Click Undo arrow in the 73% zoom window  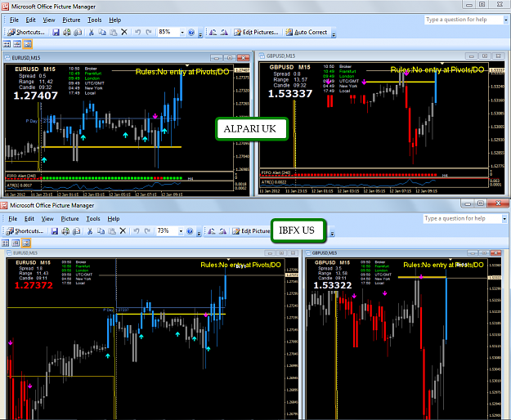tap(137, 231)
